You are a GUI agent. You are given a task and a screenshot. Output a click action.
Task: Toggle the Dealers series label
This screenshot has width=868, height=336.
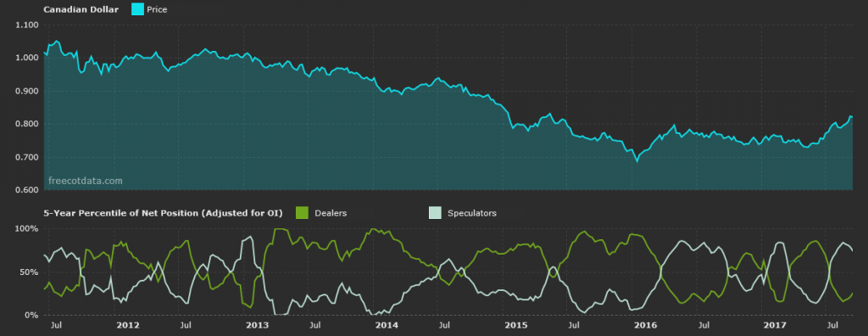[x=331, y=213]
